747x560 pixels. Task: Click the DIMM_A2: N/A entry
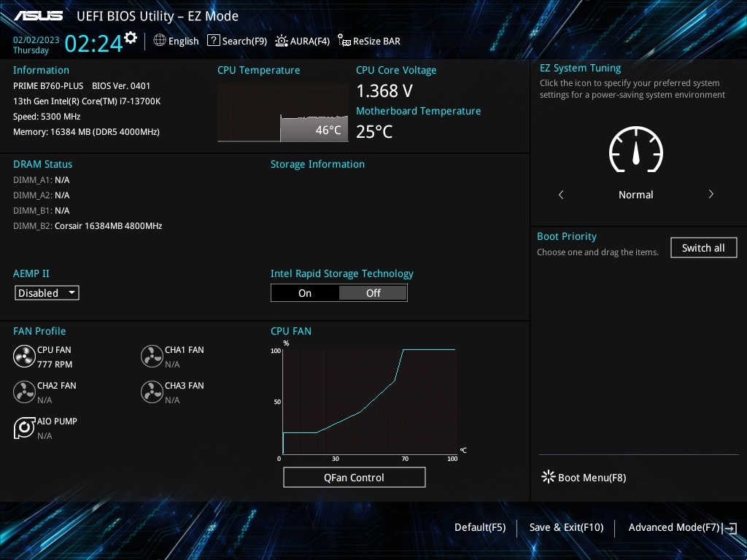42,195
